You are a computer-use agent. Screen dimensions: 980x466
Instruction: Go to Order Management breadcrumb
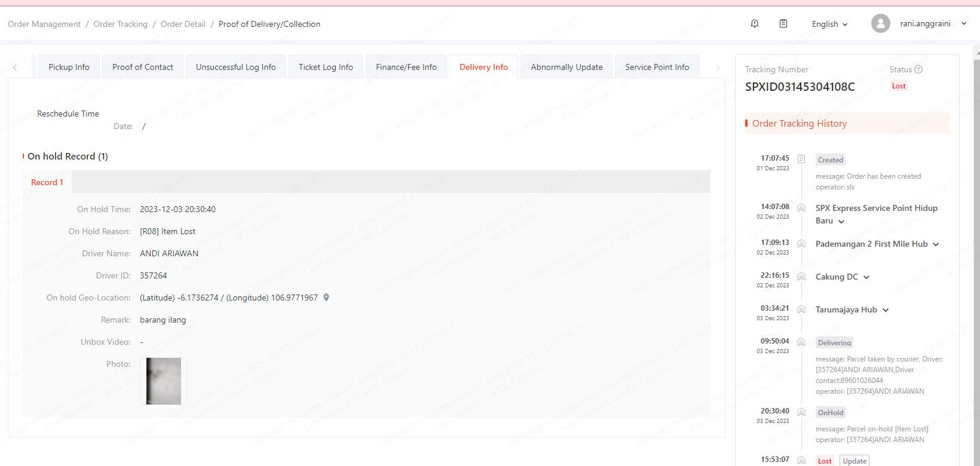click(44, 24)
